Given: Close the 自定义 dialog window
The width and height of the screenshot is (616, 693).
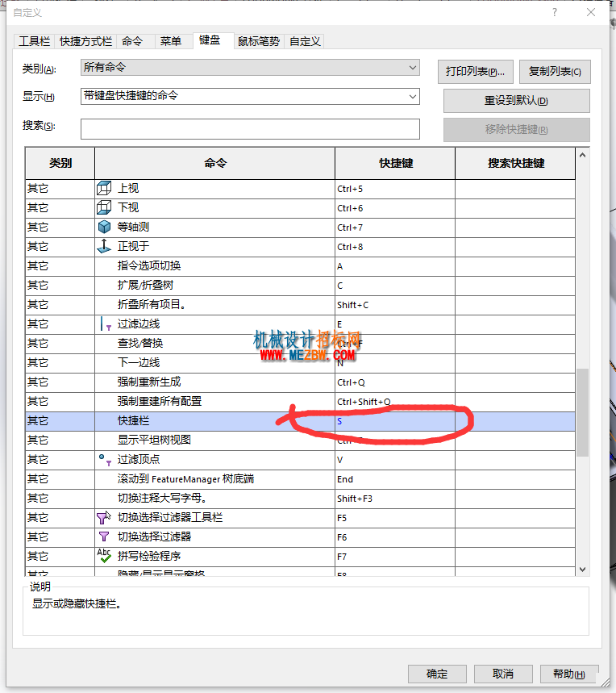Looking at the screenshot, I should coord(591,12).
